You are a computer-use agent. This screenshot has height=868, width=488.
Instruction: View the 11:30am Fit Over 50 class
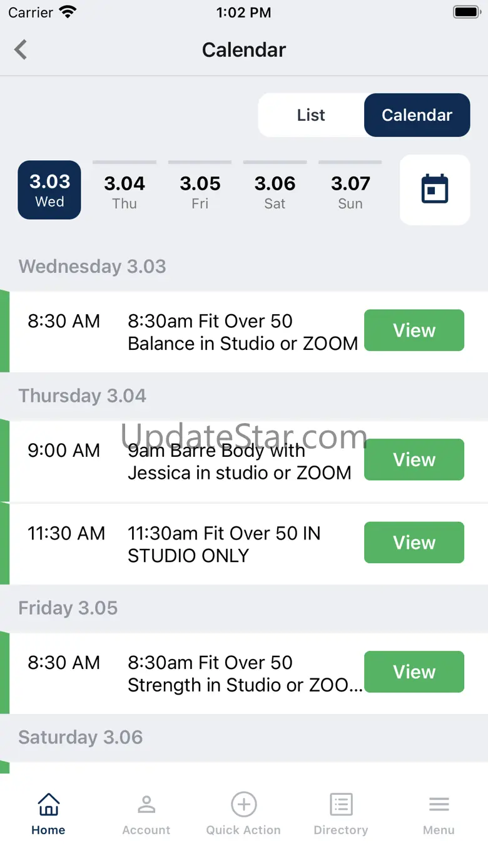414,542
